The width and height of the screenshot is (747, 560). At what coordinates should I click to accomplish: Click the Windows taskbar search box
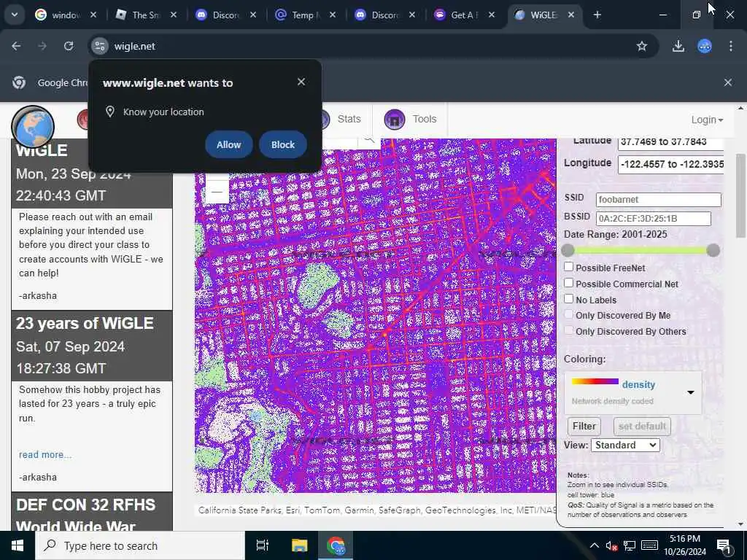[139, 545]
